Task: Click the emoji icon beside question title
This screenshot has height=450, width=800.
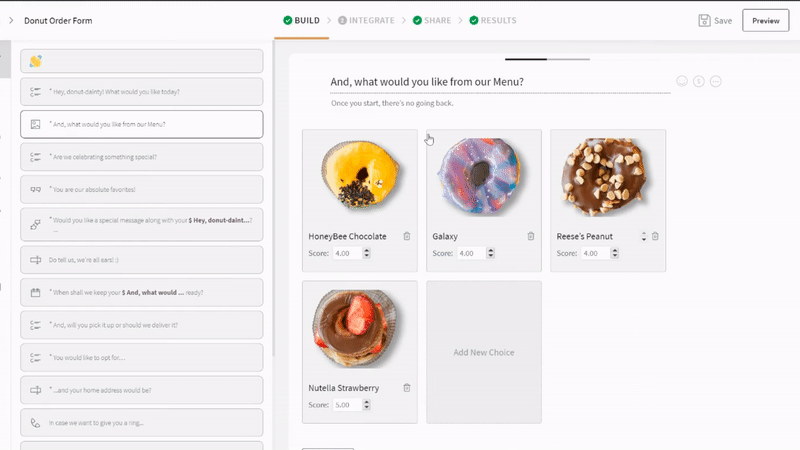Action: [682, 81]
